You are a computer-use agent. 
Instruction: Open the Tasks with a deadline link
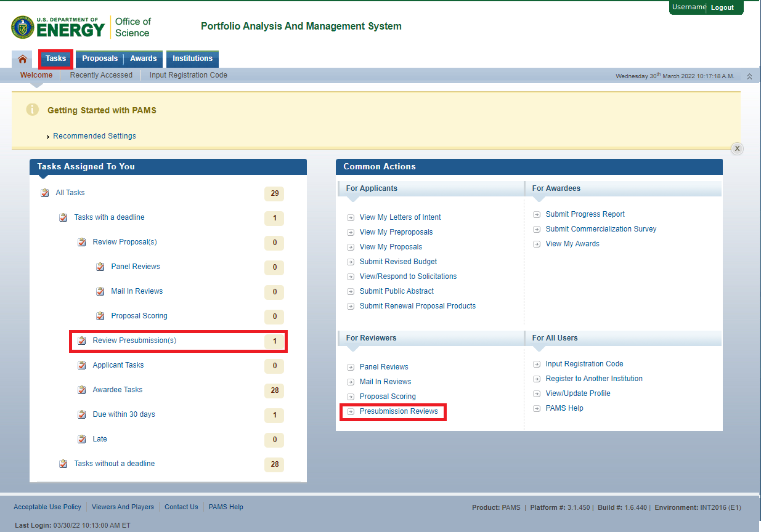(109, 217)
